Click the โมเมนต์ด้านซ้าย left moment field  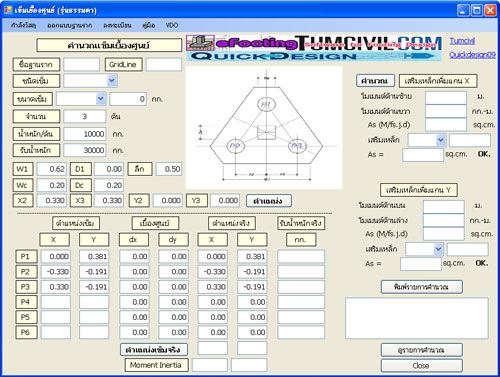[446, 98]
